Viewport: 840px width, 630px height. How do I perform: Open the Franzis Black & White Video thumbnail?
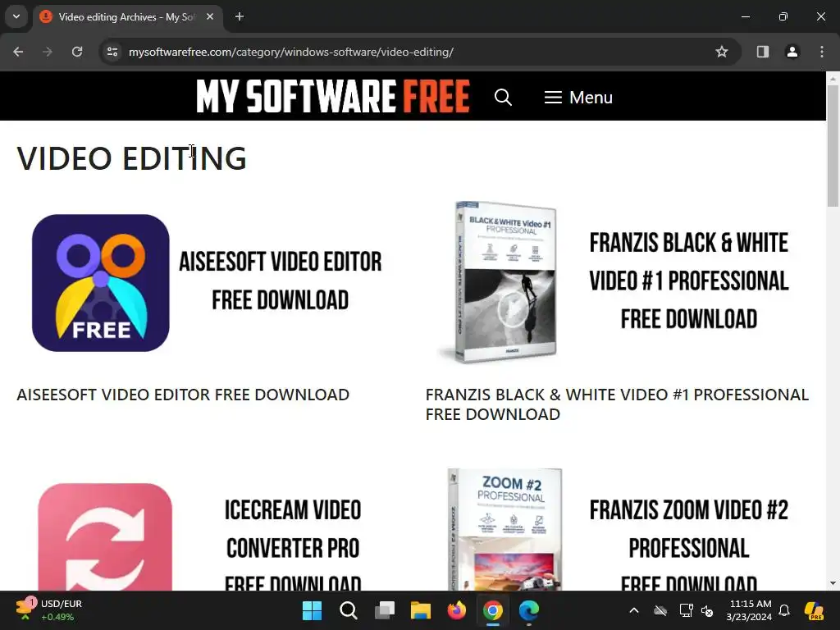(618, 283)
